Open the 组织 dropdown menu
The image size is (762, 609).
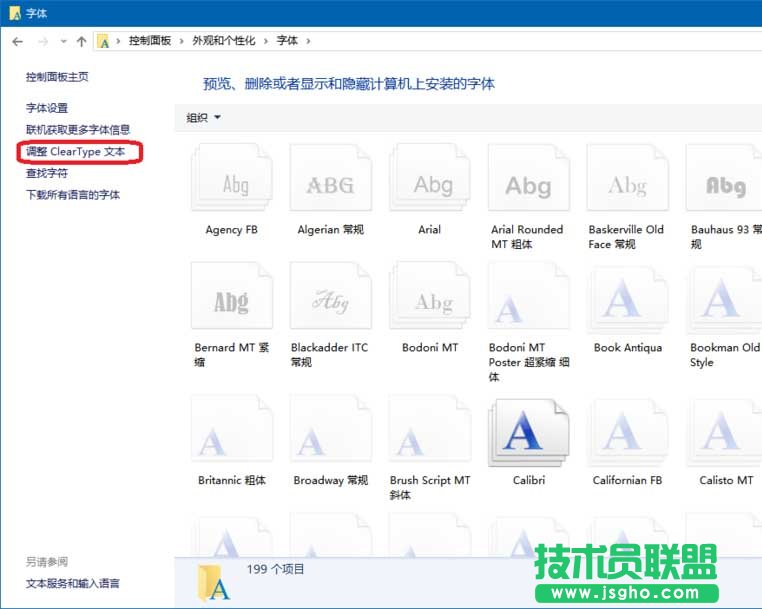tap(204, 118)
